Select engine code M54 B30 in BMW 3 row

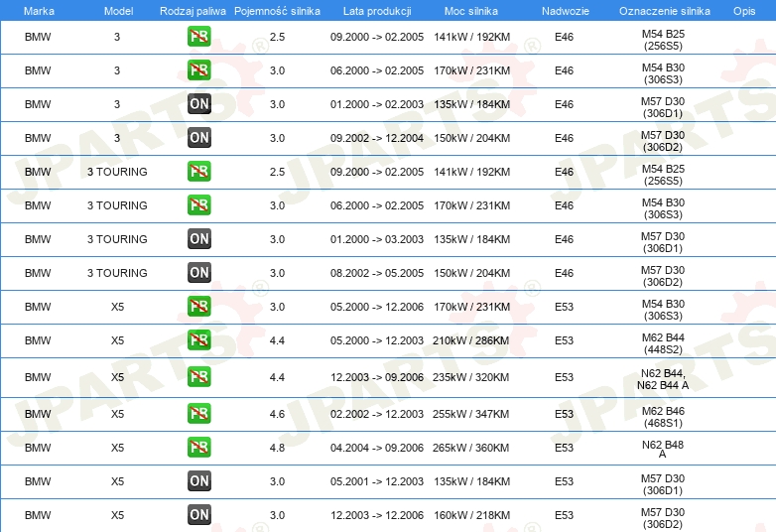(663, 73)
